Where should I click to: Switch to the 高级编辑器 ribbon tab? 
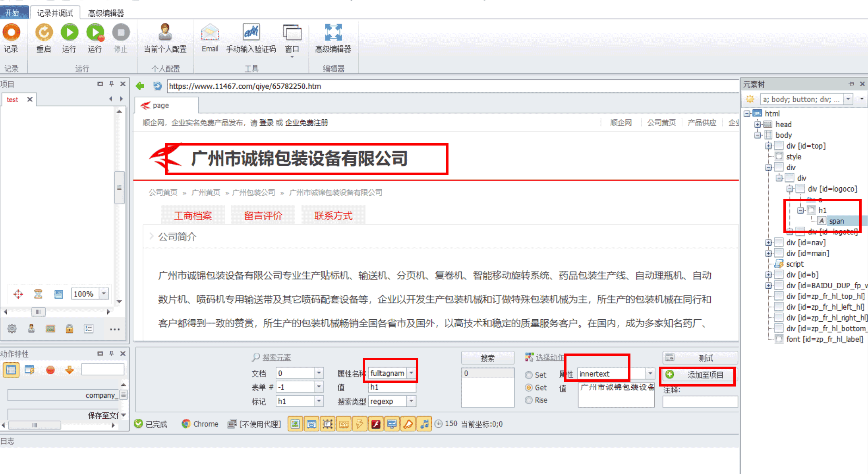(x=106, y=13)
